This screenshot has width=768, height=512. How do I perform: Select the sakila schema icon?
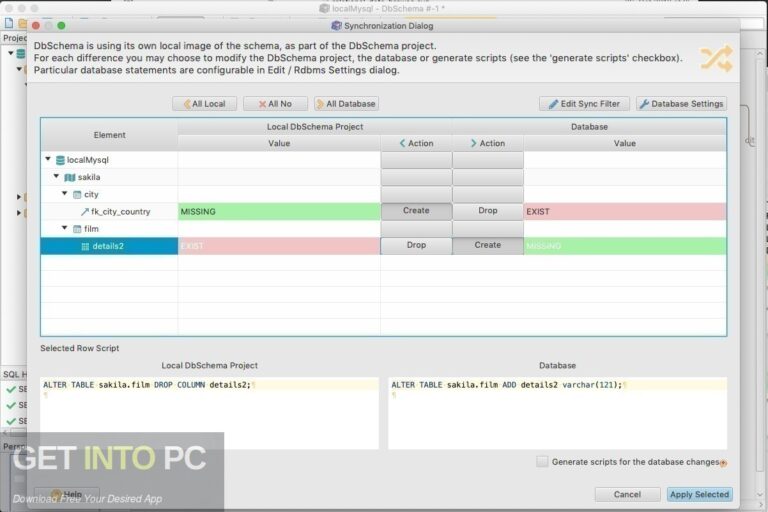click(x=70, y=177)
